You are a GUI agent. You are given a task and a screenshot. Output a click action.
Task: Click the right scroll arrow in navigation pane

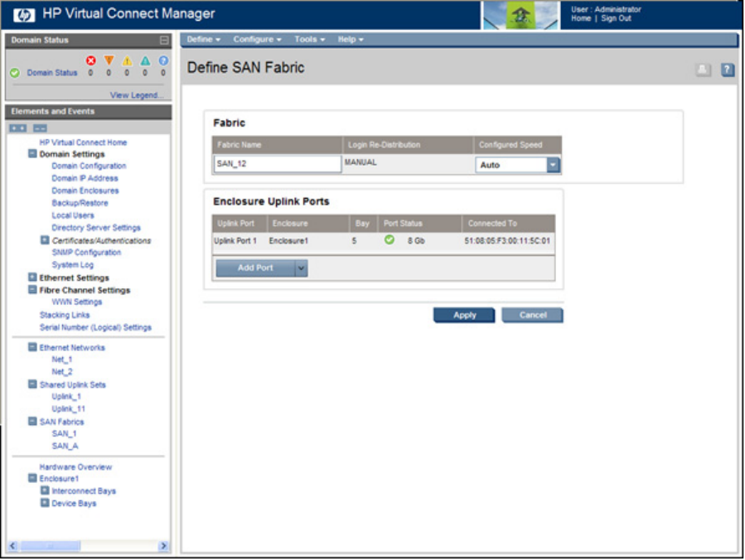163,546
